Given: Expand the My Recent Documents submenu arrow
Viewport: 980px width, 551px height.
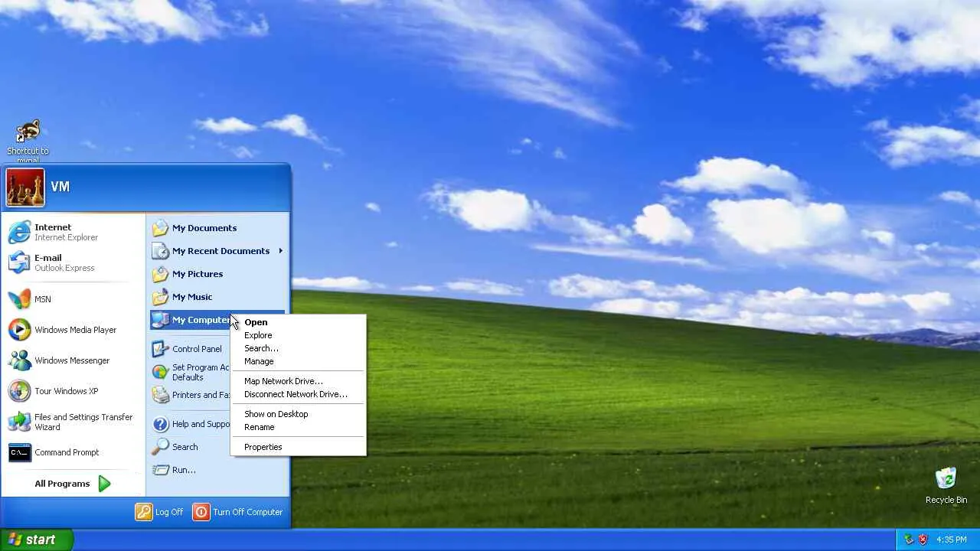Looking at the screenshot, I should (280, 251).
